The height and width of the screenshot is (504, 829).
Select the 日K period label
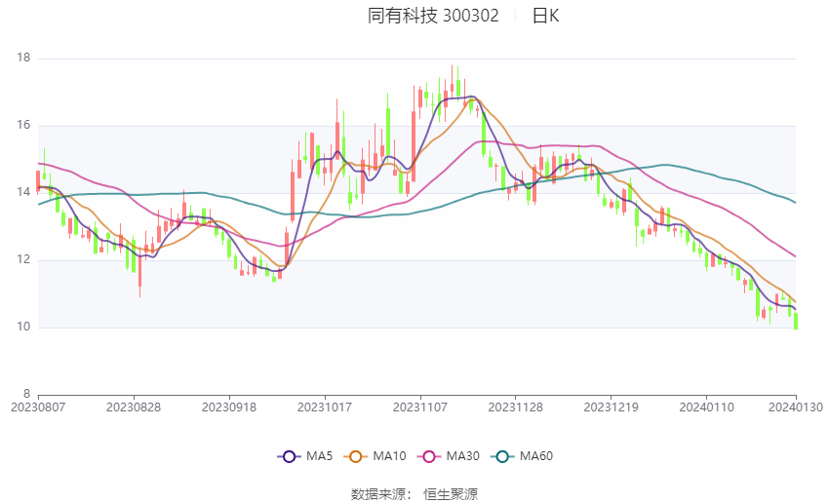545,16
